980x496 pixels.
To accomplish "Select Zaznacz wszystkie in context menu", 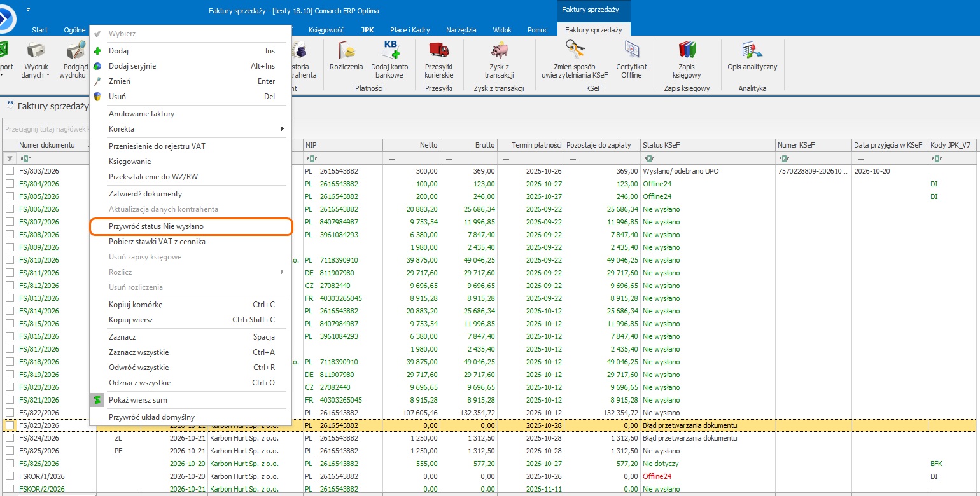I will [x=190, y=352].
